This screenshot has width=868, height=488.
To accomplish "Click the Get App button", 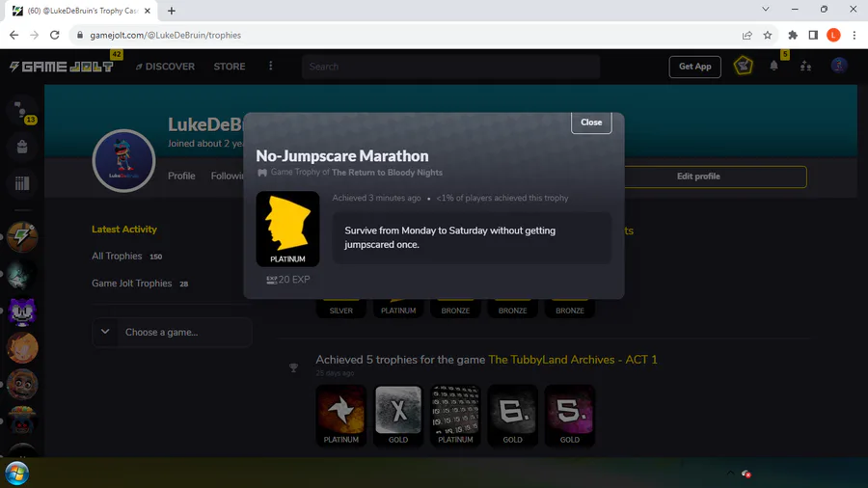I will (694, 67).
